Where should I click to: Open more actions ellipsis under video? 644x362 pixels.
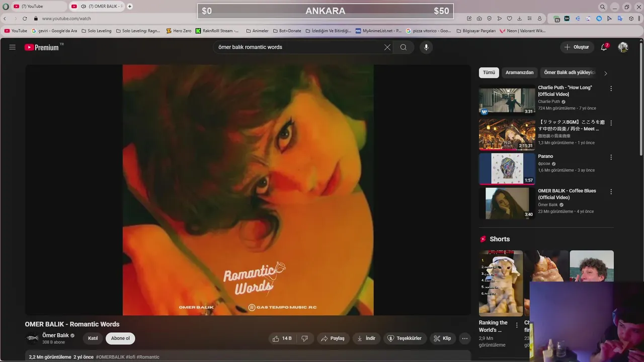(x=465, y=338)
